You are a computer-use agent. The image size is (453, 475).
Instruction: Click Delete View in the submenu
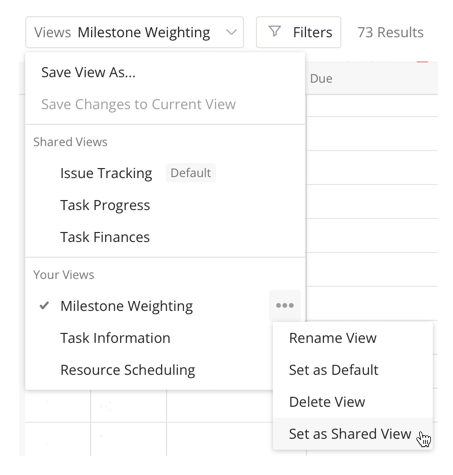click(327, 402)
